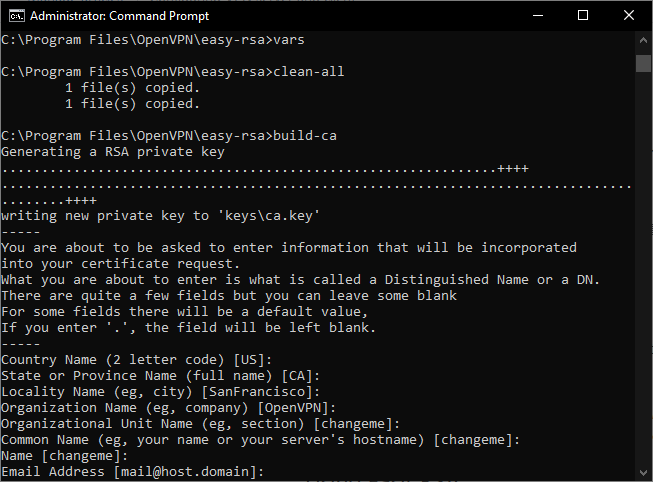The image size is (653, 482).
Task: Click the Organization Name [OpenVPN] line
Action: [168, 407]
